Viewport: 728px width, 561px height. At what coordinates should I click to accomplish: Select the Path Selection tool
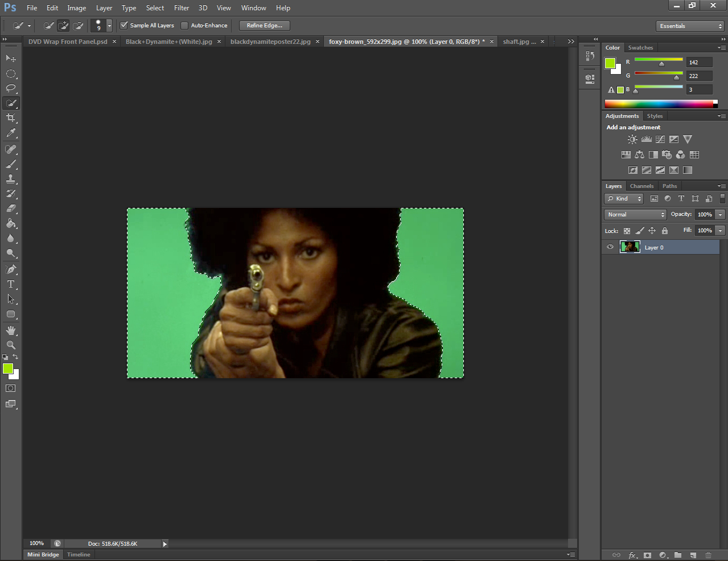[x=11, y=298]
